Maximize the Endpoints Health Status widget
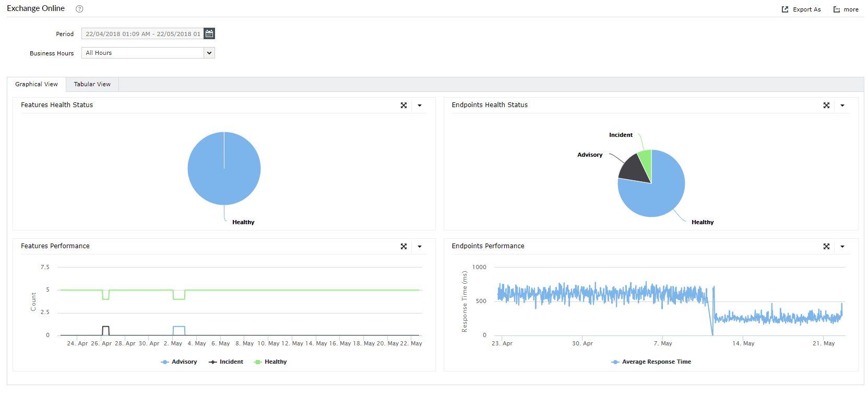The width and height of the screenshot is (868, 406). pos(826,105)
